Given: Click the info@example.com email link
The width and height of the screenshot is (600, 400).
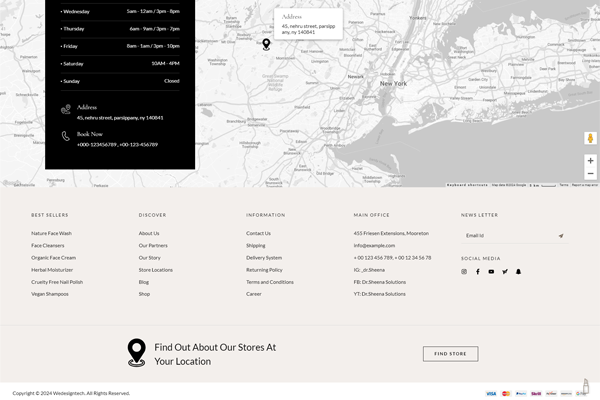Looking at the screenshot, I should pyautogui.click(x=374, y=245).
